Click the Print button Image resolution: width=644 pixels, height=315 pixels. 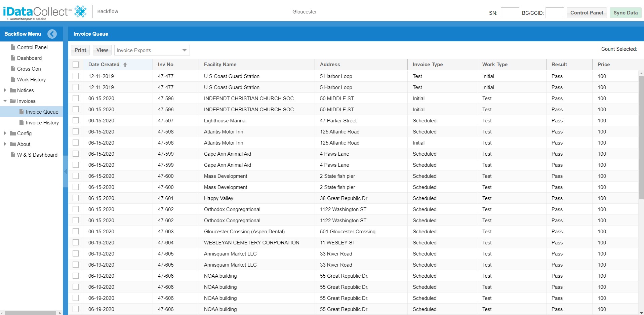pos(80,50)
